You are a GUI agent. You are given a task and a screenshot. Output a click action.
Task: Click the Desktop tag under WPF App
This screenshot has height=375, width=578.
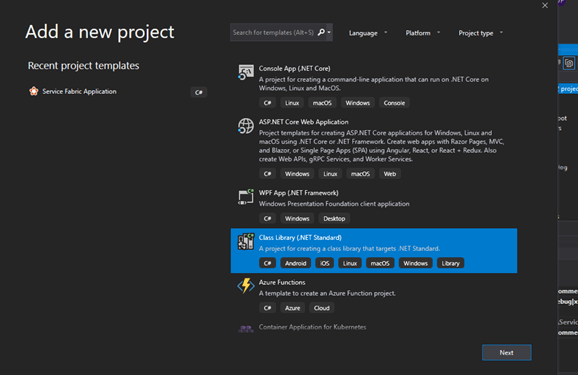click(334, 219)
